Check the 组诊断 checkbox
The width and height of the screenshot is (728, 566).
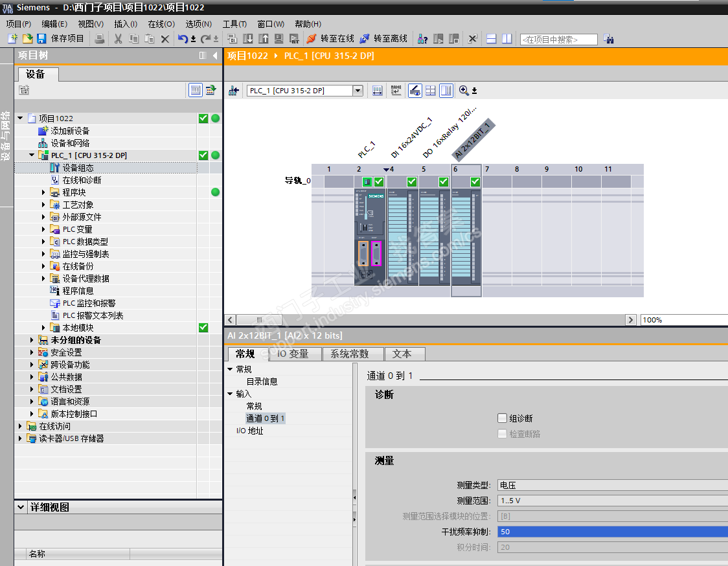502,418
